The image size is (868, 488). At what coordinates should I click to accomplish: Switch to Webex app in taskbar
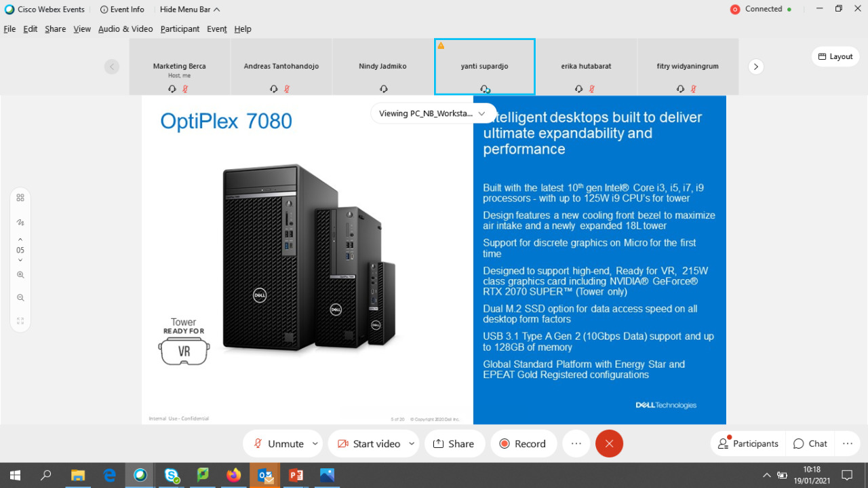(x=140, y=475)
